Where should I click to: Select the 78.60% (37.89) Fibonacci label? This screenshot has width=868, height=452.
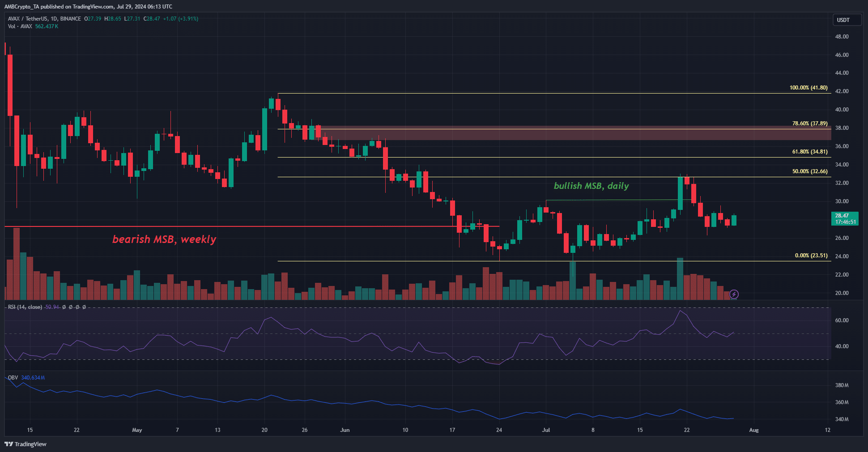[810, 124]
